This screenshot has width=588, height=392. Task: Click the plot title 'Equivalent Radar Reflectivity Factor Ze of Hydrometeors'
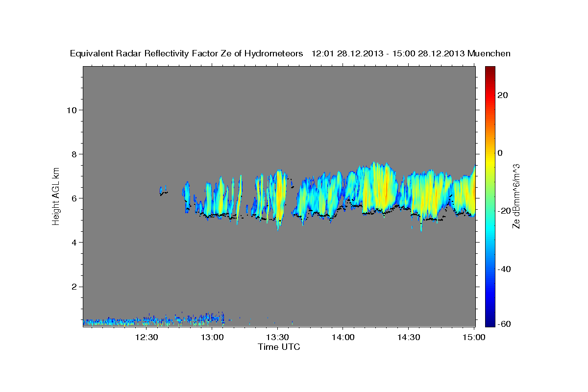187,53
